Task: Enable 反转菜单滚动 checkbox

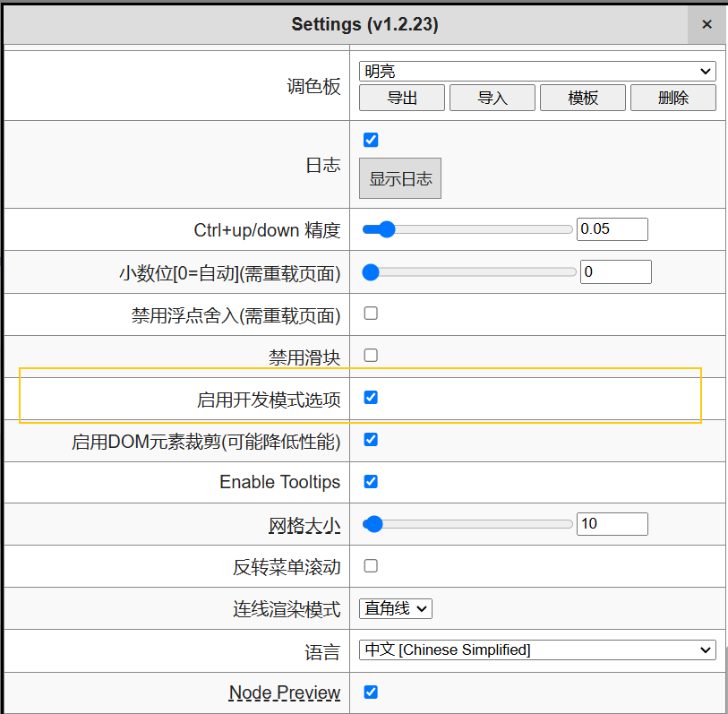Action: [371, 566]
